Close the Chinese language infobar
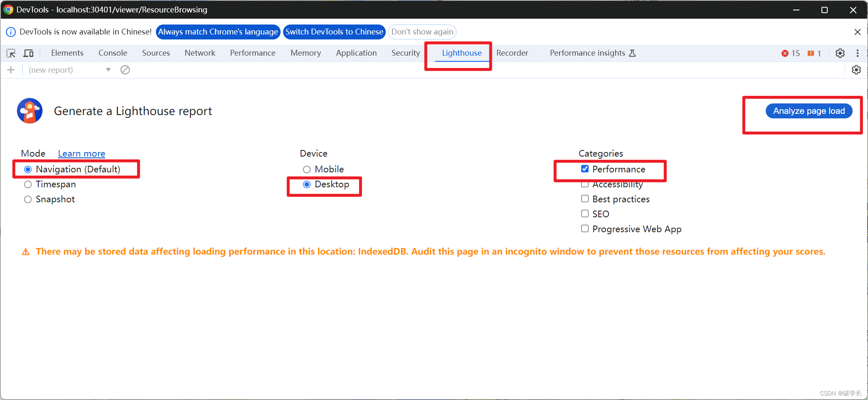Image resolution: width=868 pixels, height=400 pixels. pyautogui.click(x=858, y=32)
